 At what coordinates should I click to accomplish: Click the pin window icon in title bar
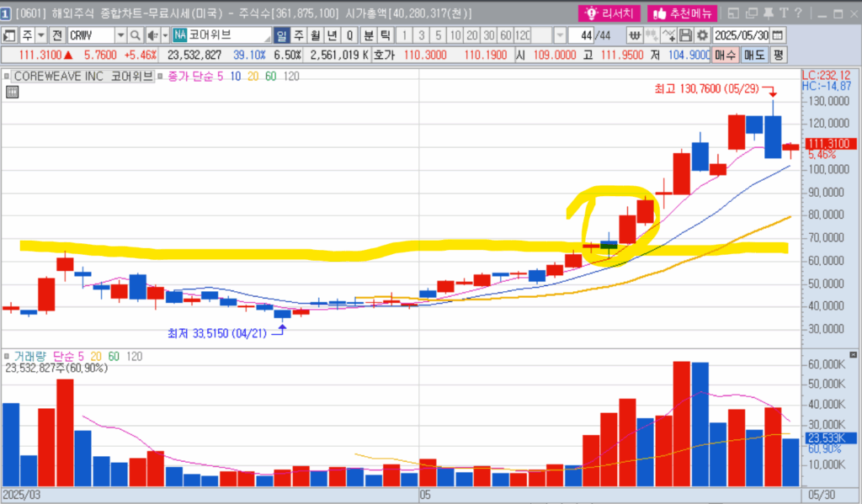pos(769,13)
